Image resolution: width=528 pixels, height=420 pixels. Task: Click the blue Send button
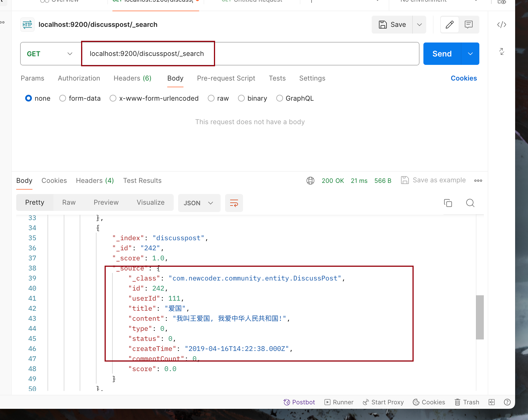pyautogui.click(x=442, y=54)
